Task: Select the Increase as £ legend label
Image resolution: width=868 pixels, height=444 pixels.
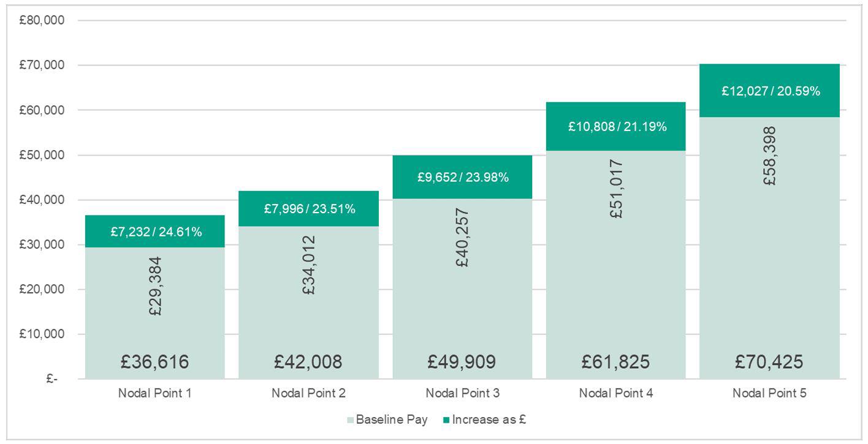Action: tap(489, 420)
